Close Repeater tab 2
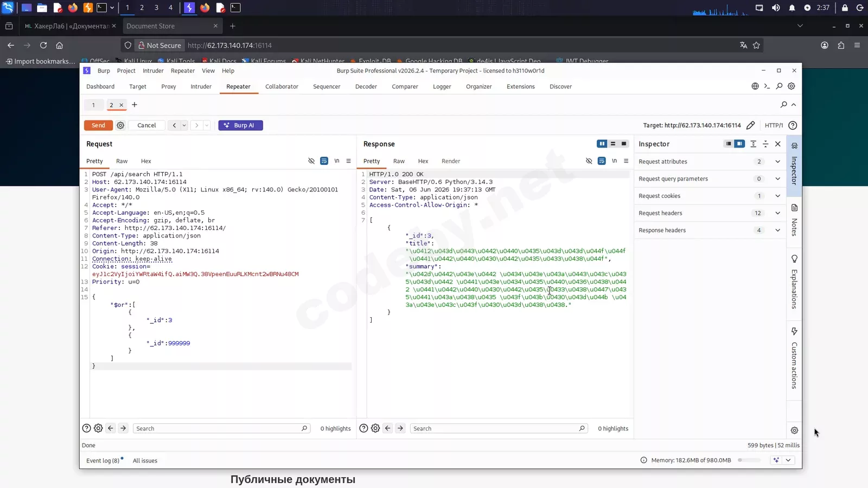The image size is (868, 488). (x=122, y=105)
